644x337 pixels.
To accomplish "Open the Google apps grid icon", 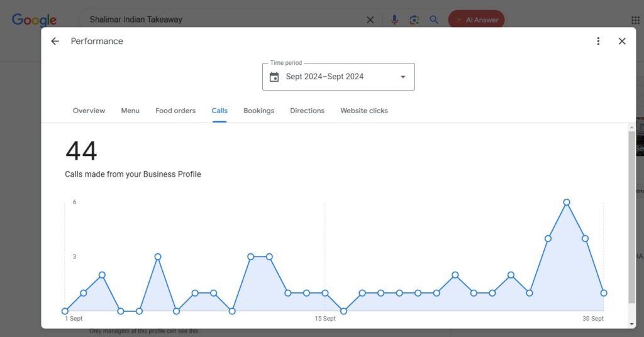I will [635, 20].
